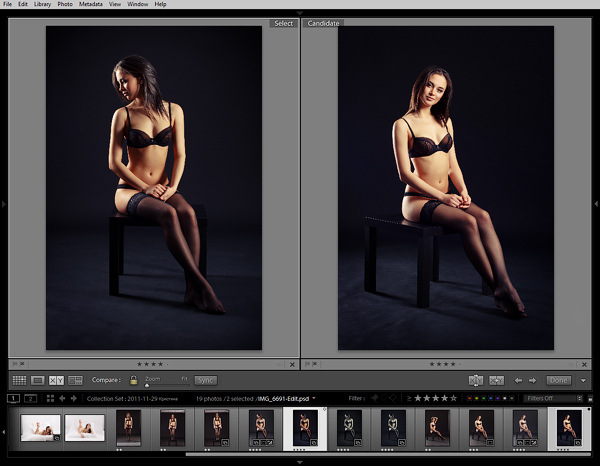Click the filmstrip horizontal scrollbar
600x466 pixels.
tap(388, 455)
